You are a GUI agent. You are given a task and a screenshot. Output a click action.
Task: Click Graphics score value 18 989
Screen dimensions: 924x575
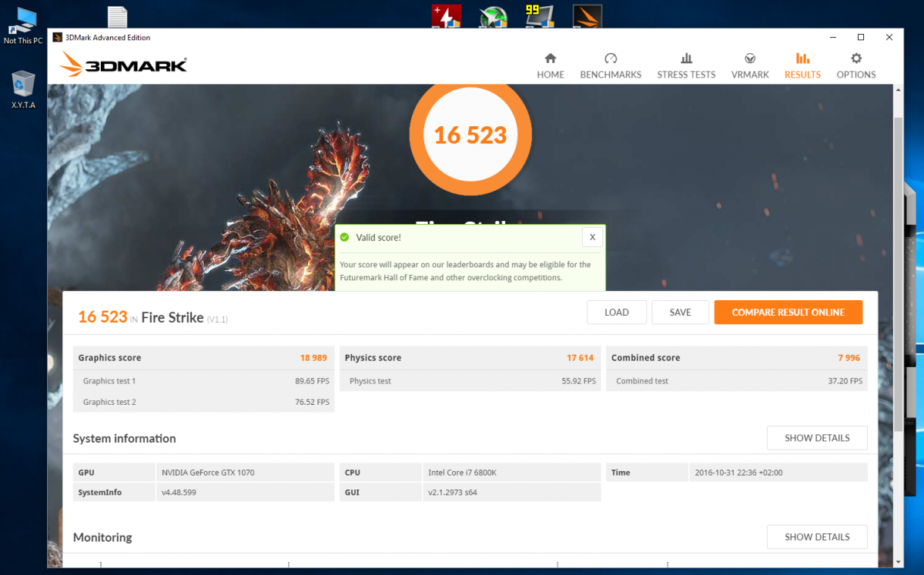pos(314,358)
